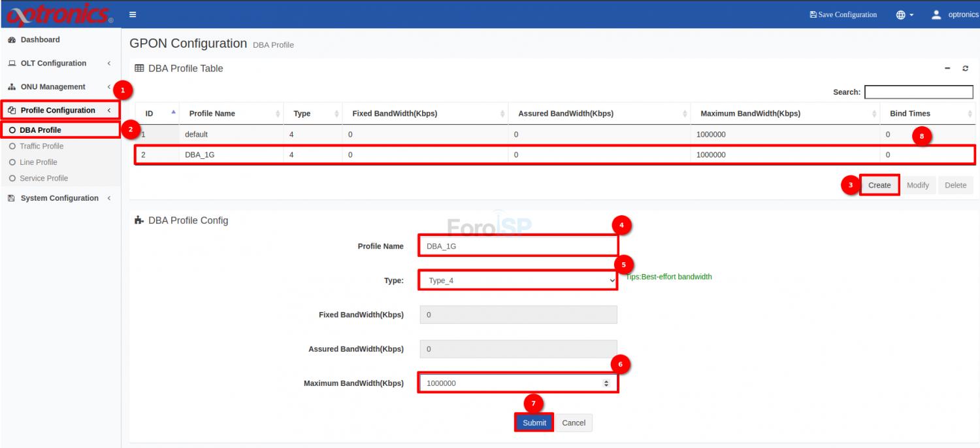The width and height of the screenshot is (980, 448).
Task: Select the Line Profile option
Action: tap(39, 162)
